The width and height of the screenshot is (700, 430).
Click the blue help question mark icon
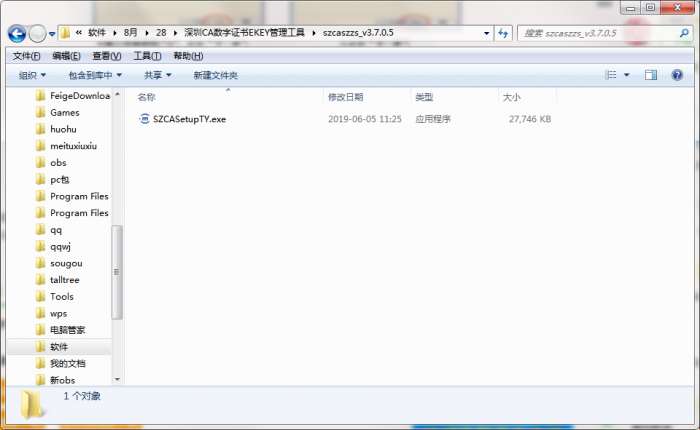pyautogui.click(x=677, y=75)
